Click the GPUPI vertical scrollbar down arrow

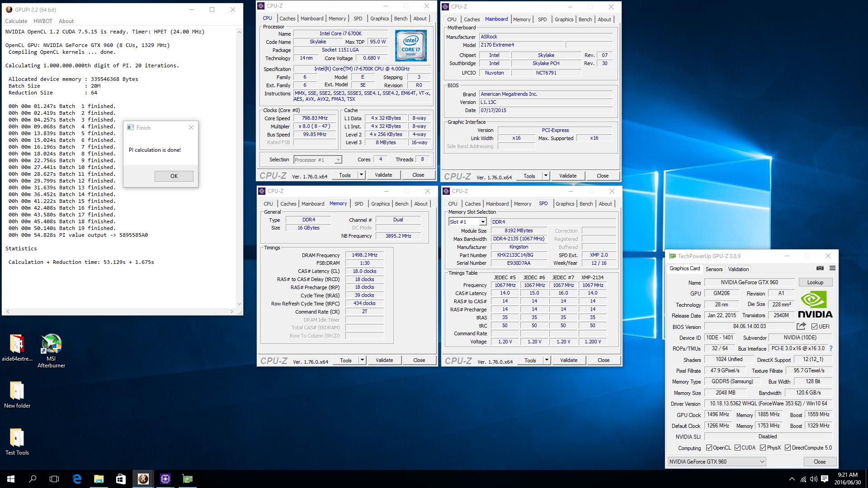coord(239,304)
